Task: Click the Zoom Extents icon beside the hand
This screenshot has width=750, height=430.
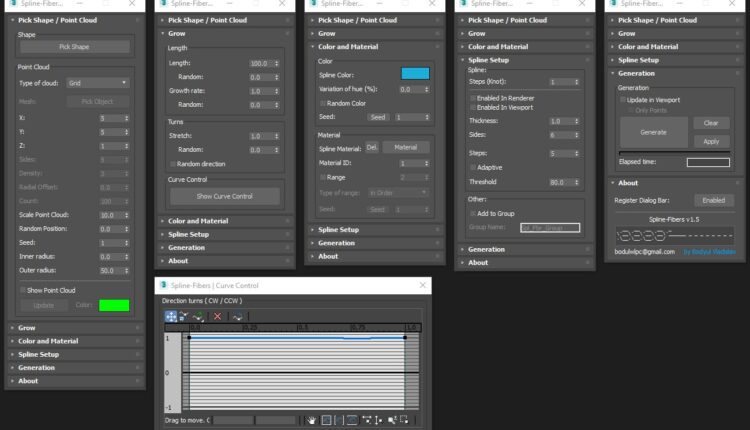Action: (x=326, y=420)
